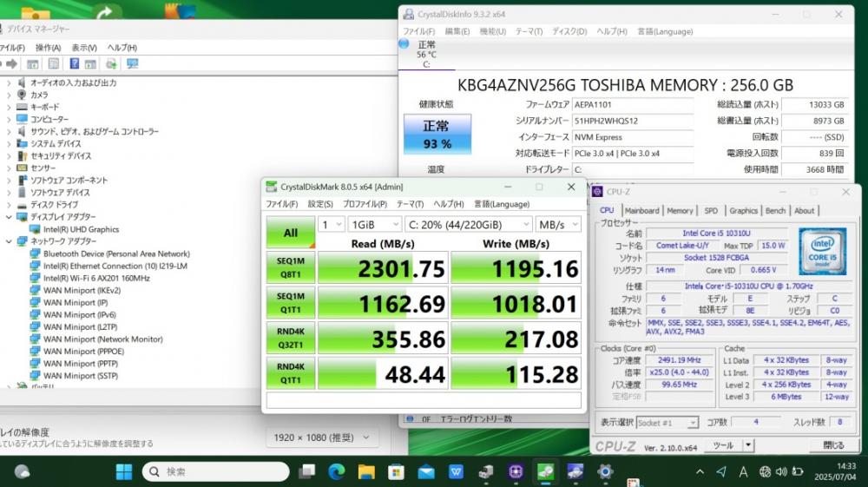Switch to Memory tab in CPU-Z

[680, 211]
